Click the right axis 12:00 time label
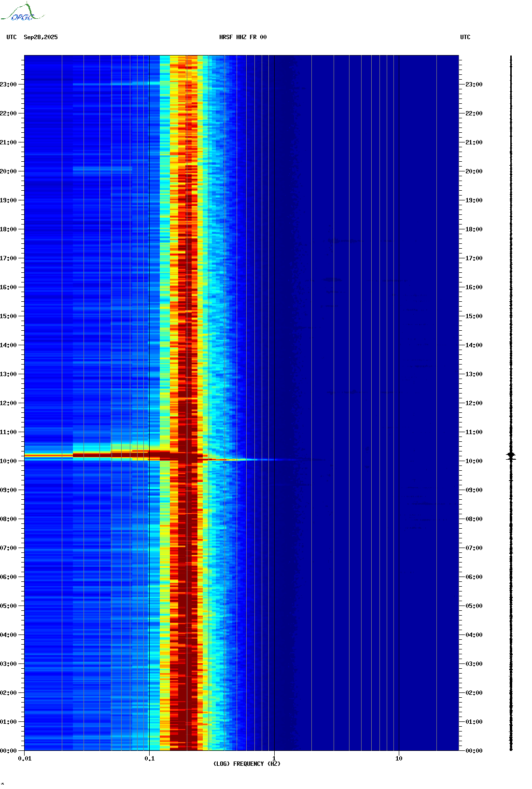 (474, 403)
